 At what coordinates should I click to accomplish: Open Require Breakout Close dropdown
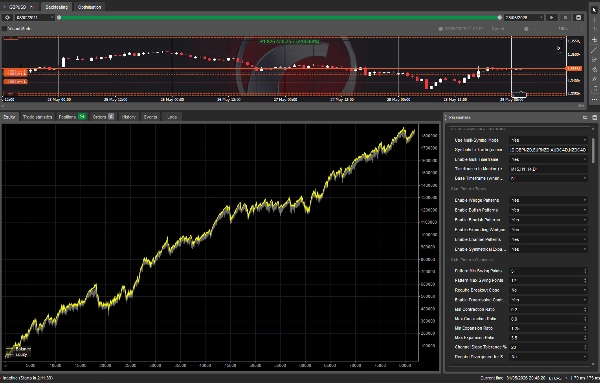(548, 290)
